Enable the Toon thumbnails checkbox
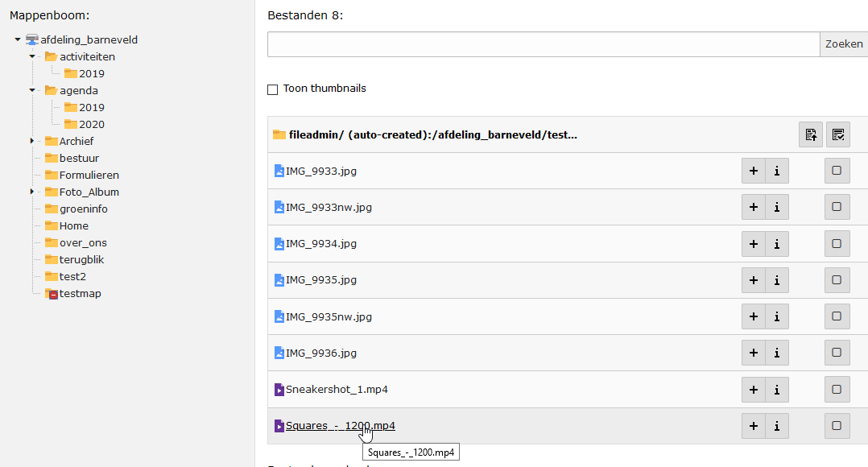This screenshot has width=868, height=467. pos(273,89)
